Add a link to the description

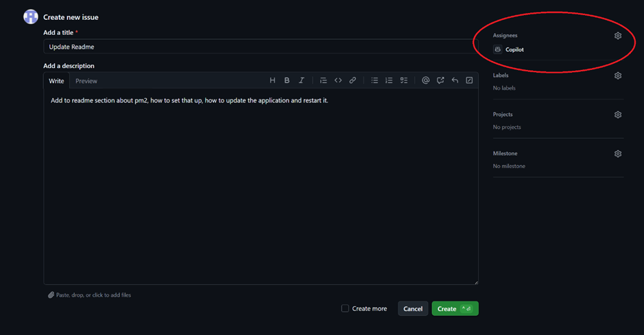coord(353,80)
